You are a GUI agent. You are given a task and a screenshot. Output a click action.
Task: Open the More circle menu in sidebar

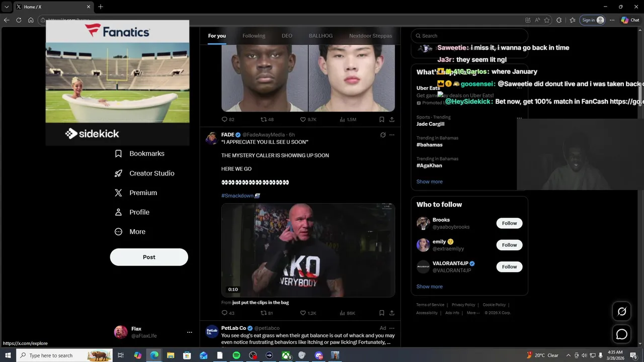(130, 232)
